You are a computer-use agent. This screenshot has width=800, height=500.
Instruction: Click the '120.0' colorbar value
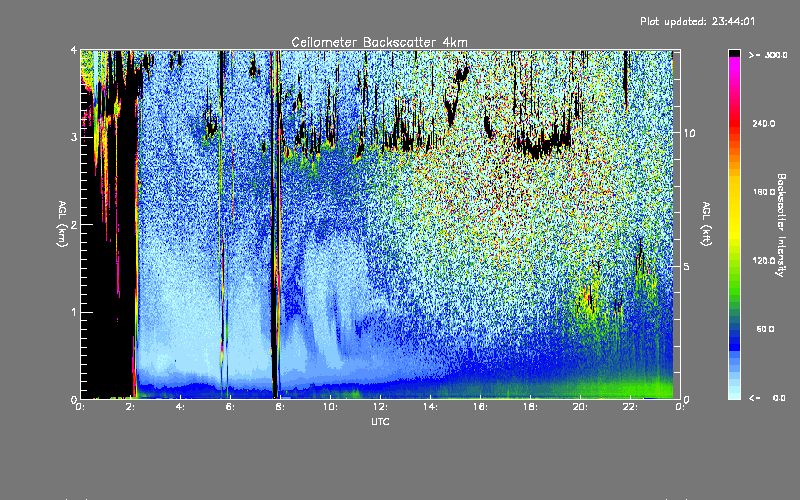[x=764, y=260]
